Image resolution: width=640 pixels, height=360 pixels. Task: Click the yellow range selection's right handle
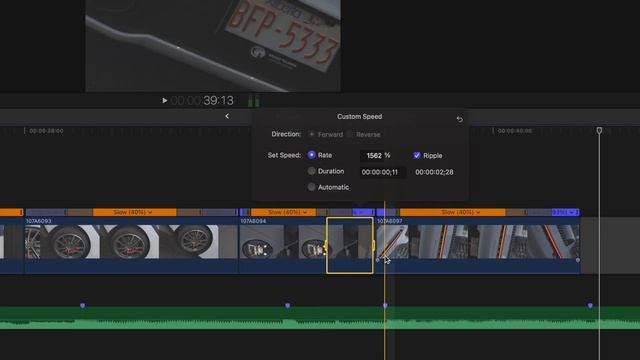(373, 245)
